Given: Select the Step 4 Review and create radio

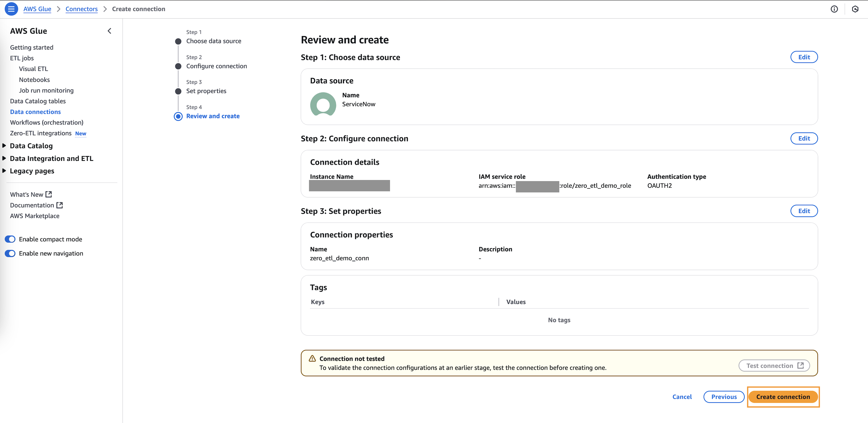Looking at the screenshot, I should click(178, 116).
